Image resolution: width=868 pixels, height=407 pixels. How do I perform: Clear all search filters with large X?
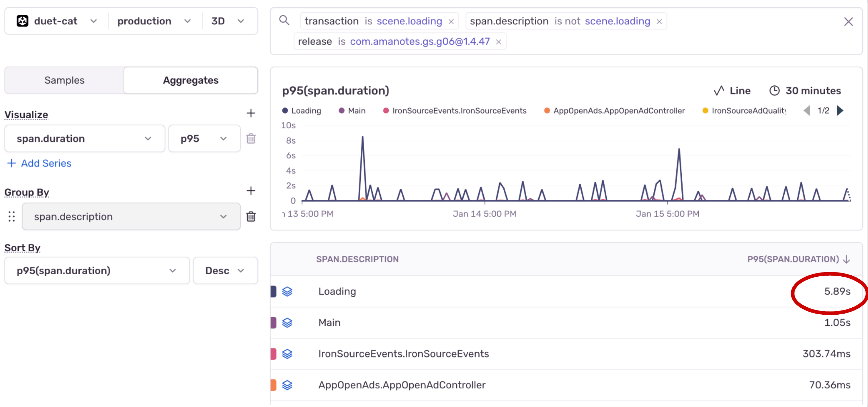(848, 22)
